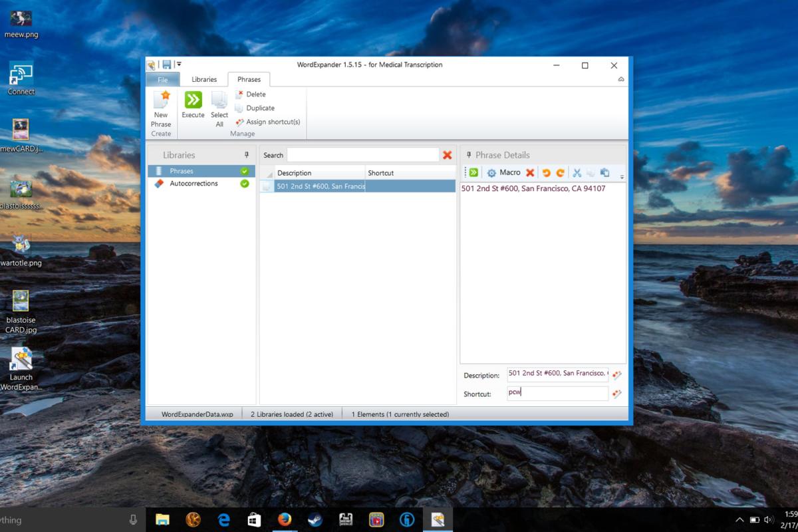Select the Connect desktop shortcut
The image size is (798, 532).
coord(21,80)
